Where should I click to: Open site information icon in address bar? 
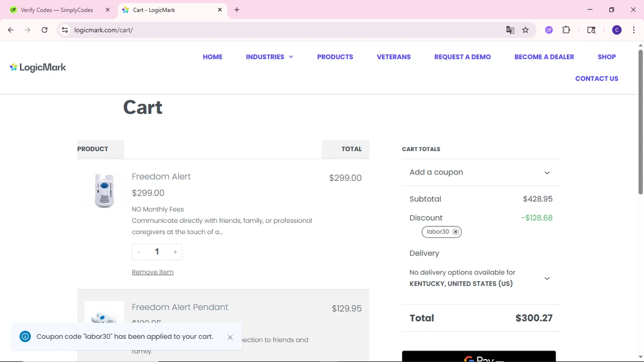(65, 30)
